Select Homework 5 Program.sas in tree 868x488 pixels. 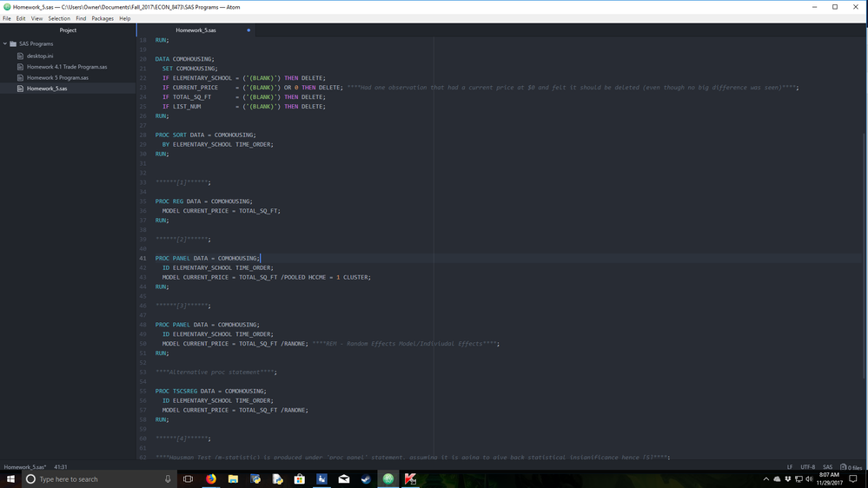pyautogui.click(x=56, y=77)
